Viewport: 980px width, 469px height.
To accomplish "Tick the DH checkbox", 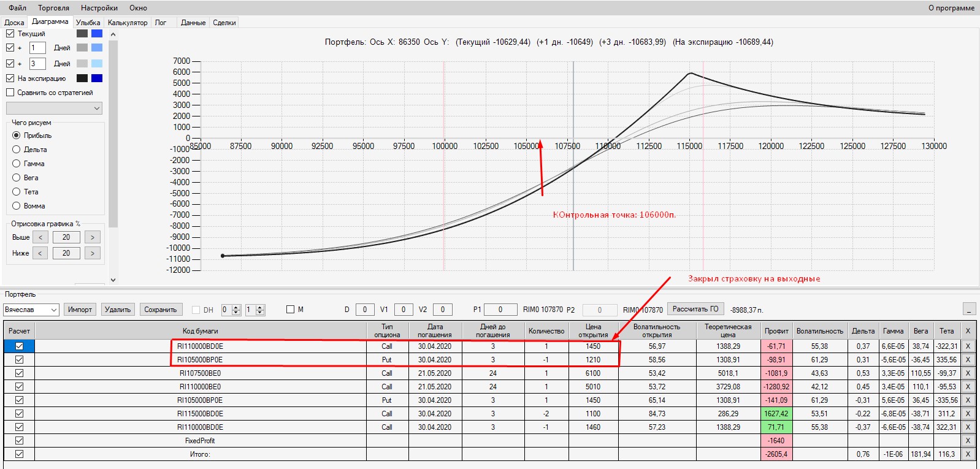I will (x=196, y=310).
